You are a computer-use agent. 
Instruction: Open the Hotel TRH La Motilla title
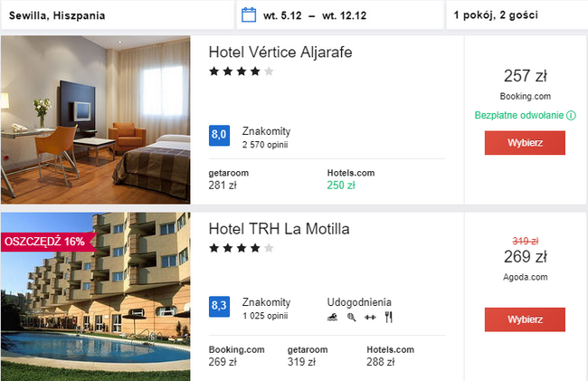click(280, 229)
